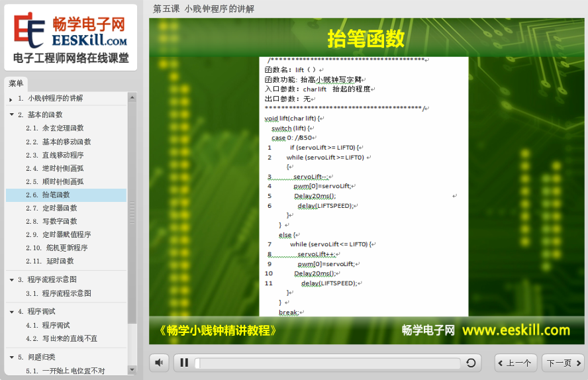Click menu scrollbar down arrow
Viewport: 588px width, 380px height.
132,369
